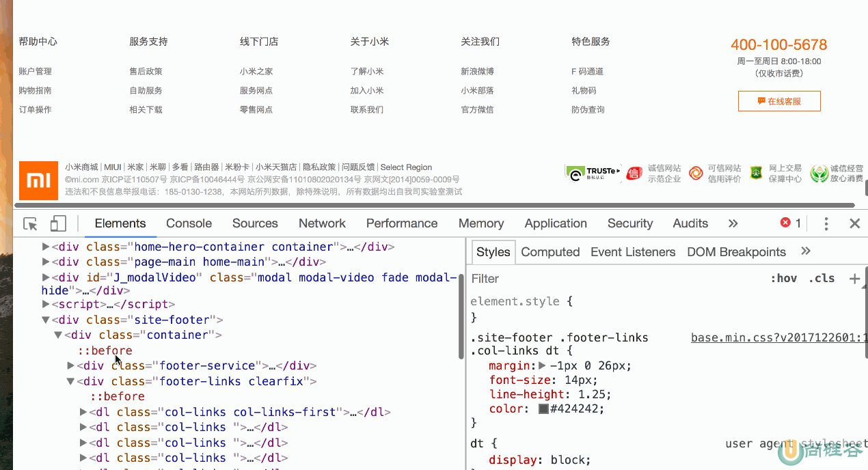Viewport: 868px width, 470px height.
Task: Open the Application tab
Action: (556, 223)
